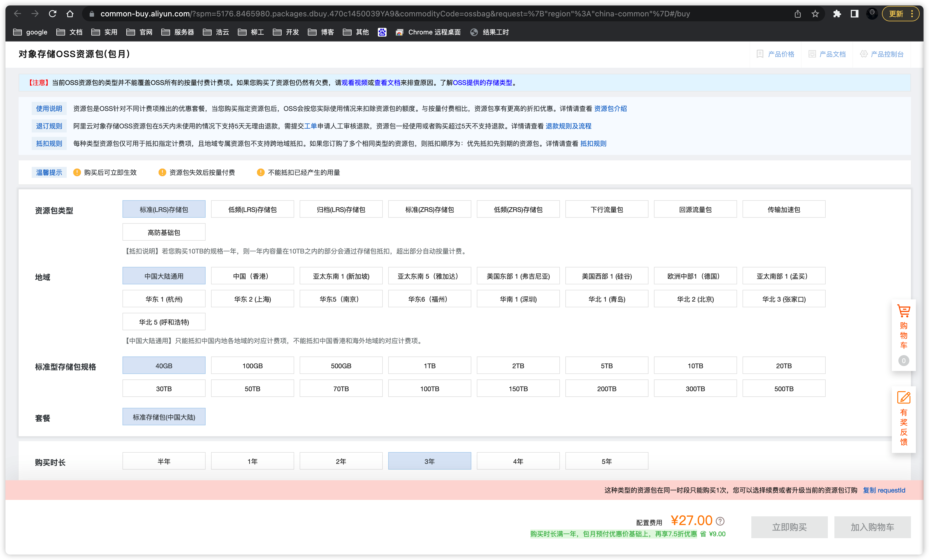Select the 100GB storage spec

point(252,366)
